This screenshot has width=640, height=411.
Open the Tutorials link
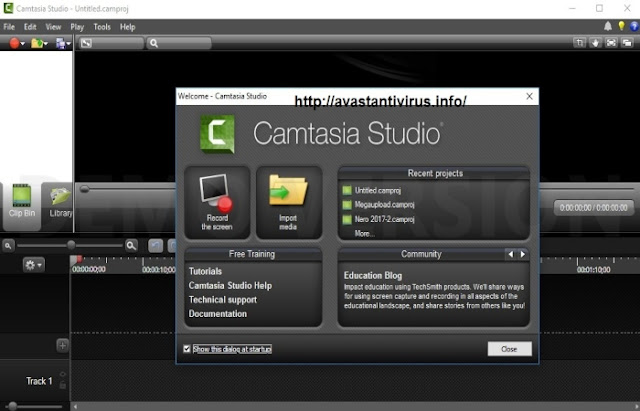tap(205, 271)
